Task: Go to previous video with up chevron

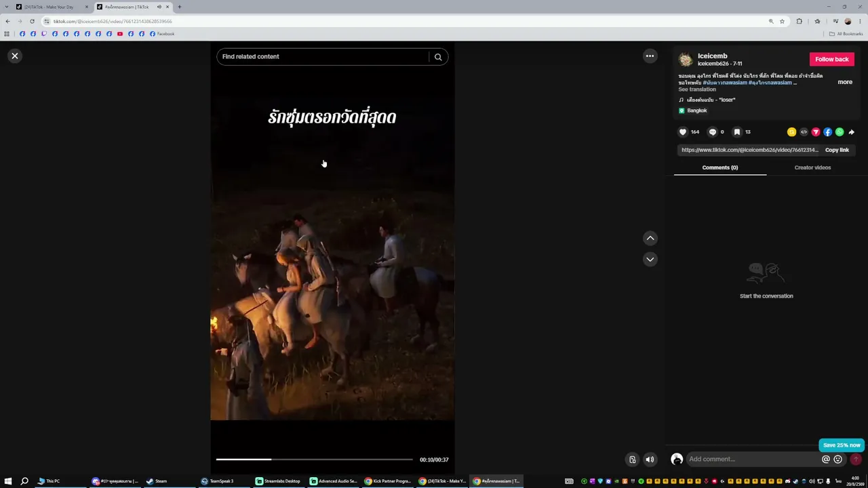Action: [x=650, y=238]
